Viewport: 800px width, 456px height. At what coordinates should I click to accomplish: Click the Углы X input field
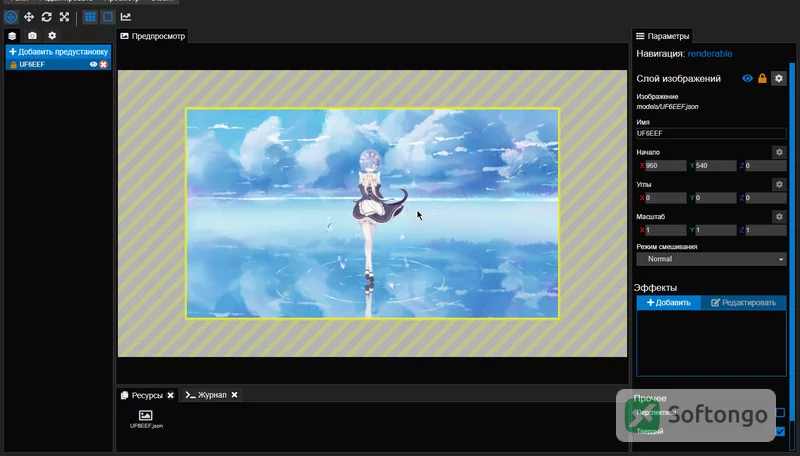tap(665, 198)
